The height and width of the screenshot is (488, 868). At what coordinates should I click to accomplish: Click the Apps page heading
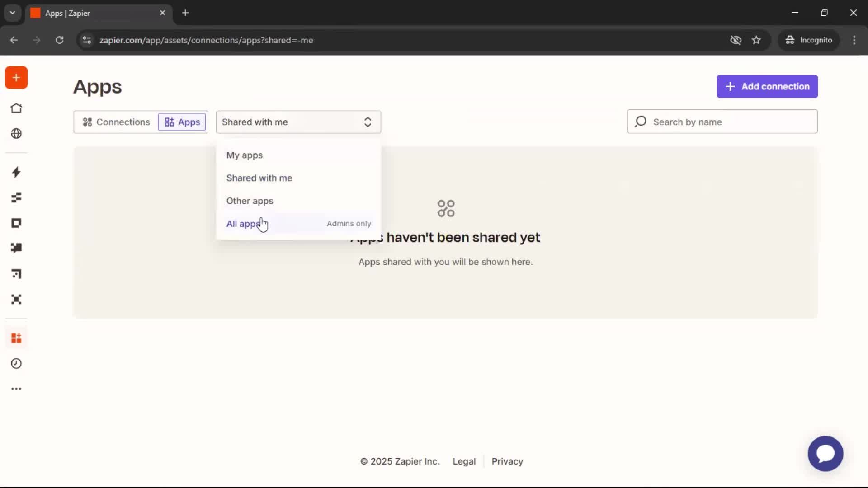click(x=98, y=86)
